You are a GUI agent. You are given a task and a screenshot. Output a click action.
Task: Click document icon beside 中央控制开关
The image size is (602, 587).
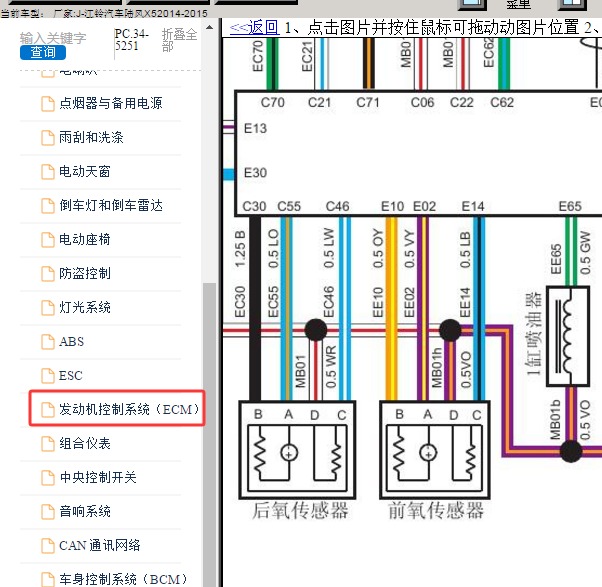[48, 478]
